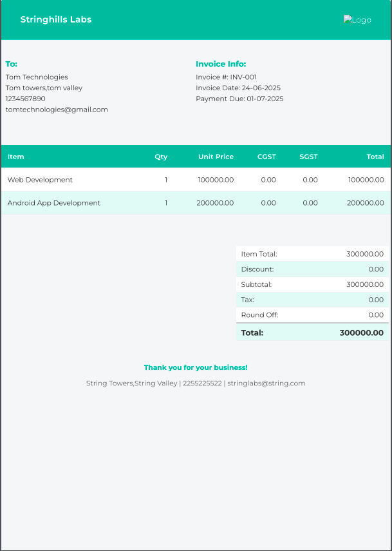
Task: Click the Discount row in summary
Action: [312, 269]
